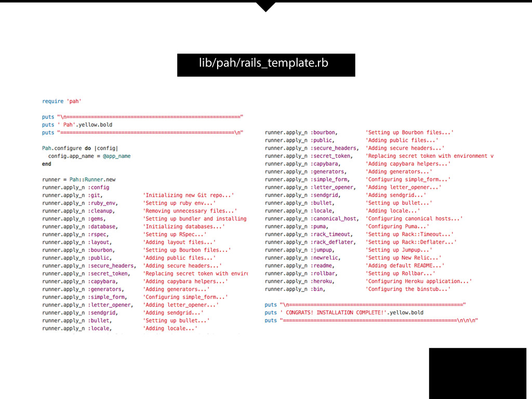Click the ':cleanup,' symbol
The width and height of the screenshot is (532, 399).
(x=101, y=211)
